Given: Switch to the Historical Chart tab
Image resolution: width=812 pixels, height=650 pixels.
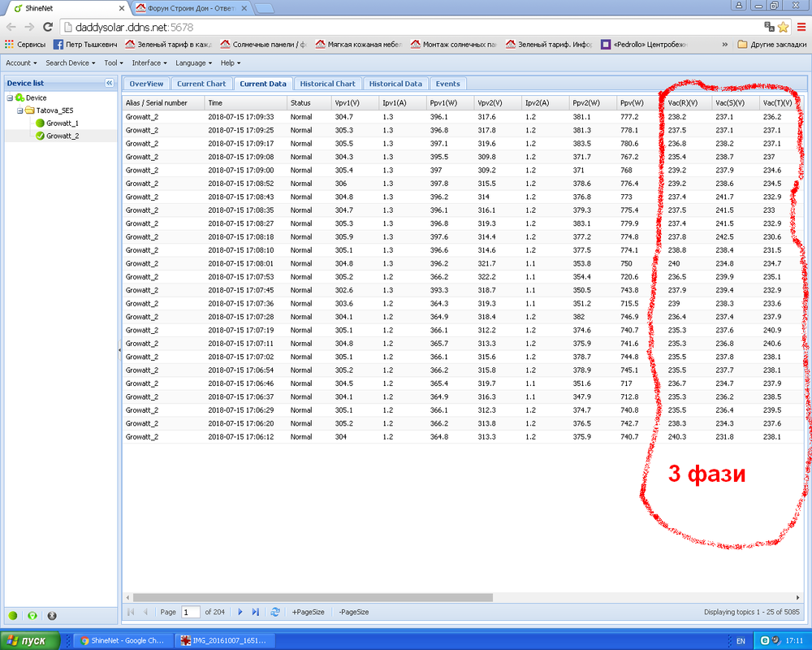Looking at the screenshot, I should [327, 84].
